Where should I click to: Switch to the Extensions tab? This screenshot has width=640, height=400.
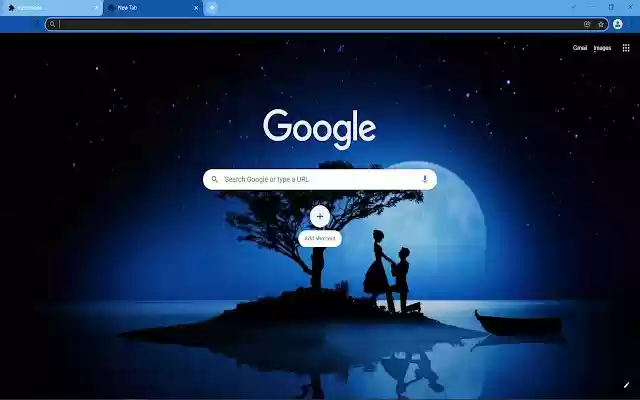click(x=51, y=8)
